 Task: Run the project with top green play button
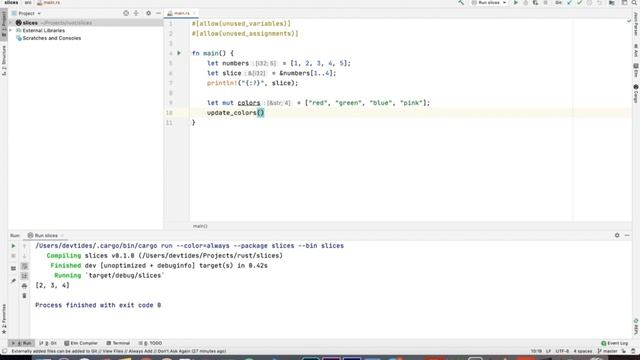tap(516, 2)
